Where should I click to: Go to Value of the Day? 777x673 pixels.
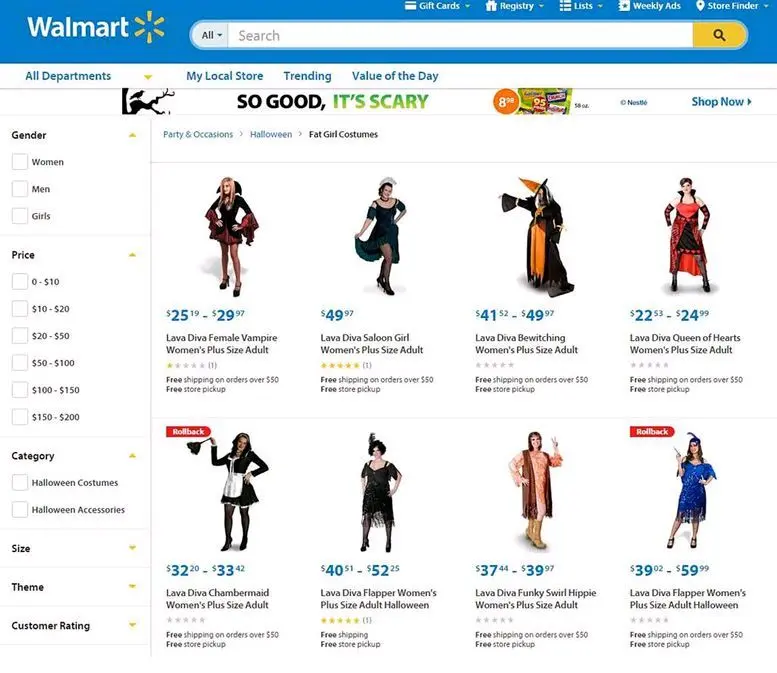tap(395, 76)
